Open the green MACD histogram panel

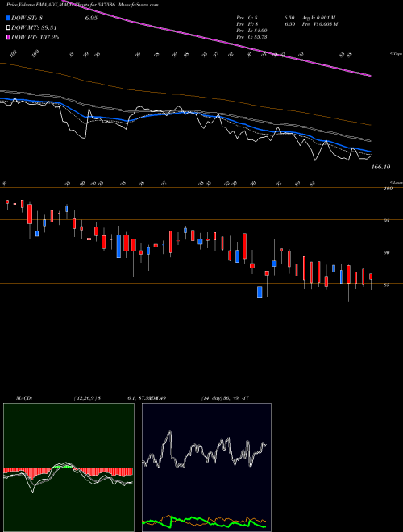tap(69, 468)
